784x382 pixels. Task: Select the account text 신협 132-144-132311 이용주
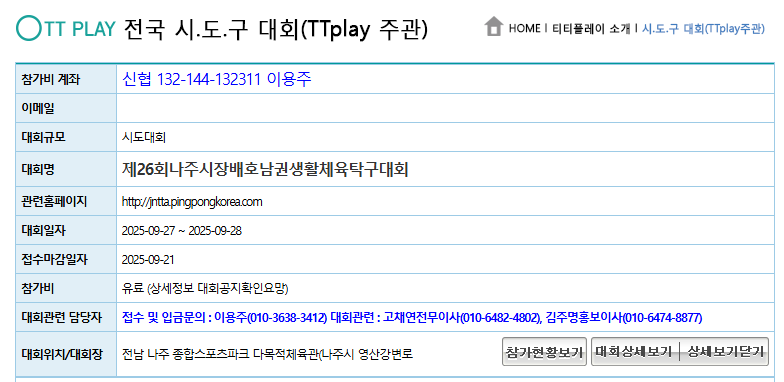[x=217, y=79]
